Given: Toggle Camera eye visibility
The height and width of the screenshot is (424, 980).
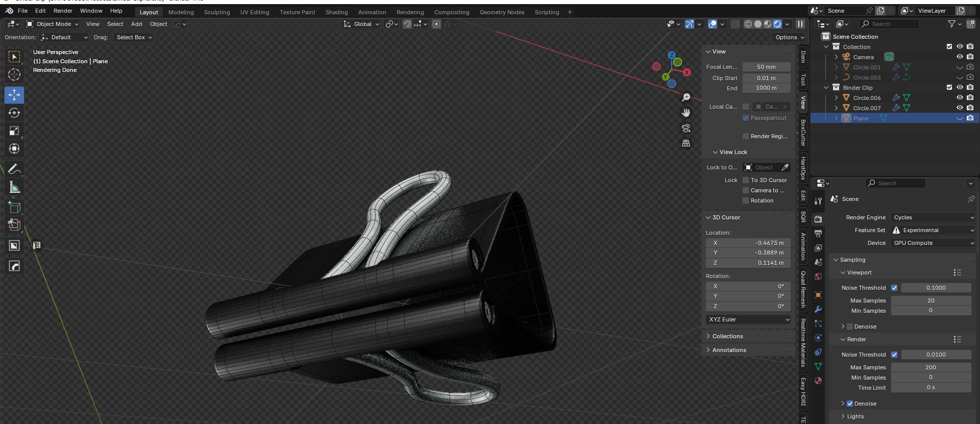Looking at the screenshot, I should click(x=960, y=57).
